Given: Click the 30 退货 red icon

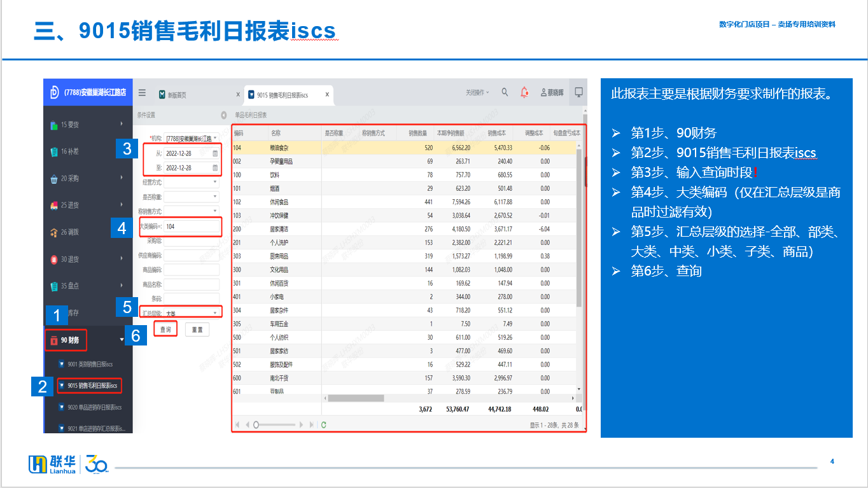Looking at the screenshot, I should tap(54, 259).
